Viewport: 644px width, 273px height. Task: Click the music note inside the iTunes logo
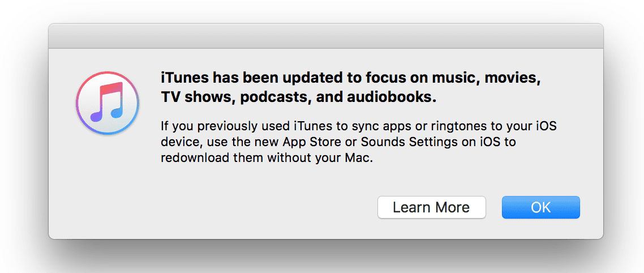point(106,102)
